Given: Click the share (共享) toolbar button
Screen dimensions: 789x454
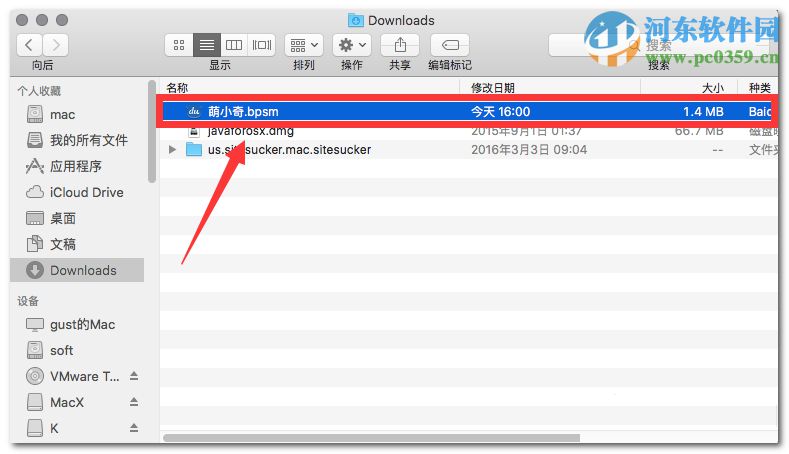Looking at the screenshot, I should click(400, 45).
